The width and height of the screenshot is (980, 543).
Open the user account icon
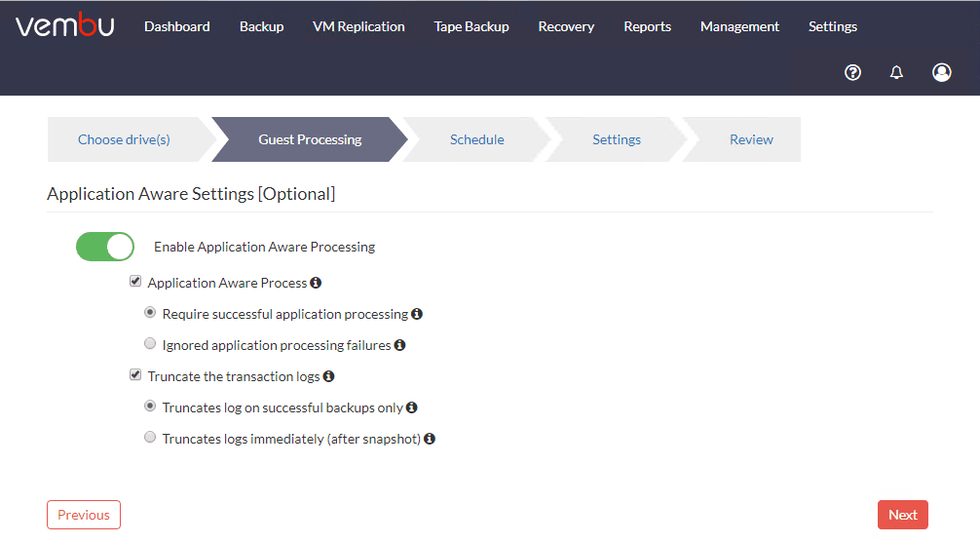tap(941, 72)
